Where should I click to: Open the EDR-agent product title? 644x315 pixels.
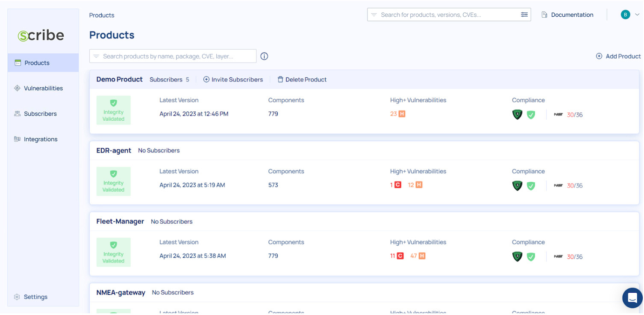[114, 150]
